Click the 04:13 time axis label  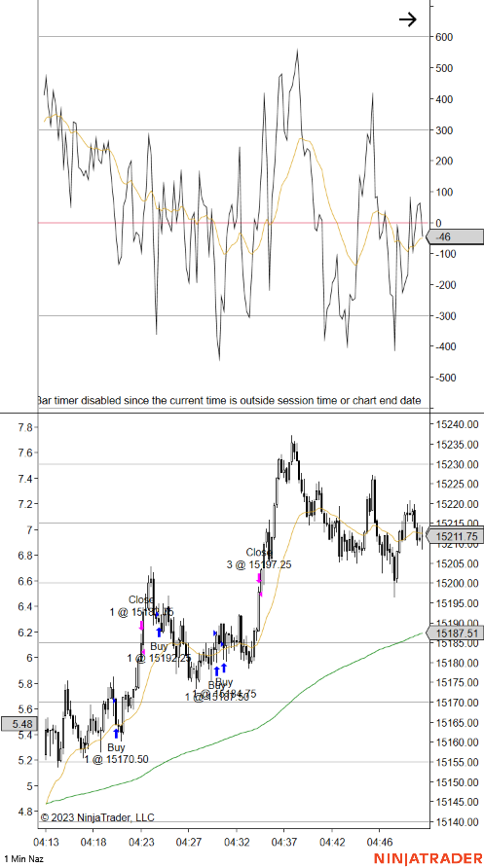(x=46, y=842)
